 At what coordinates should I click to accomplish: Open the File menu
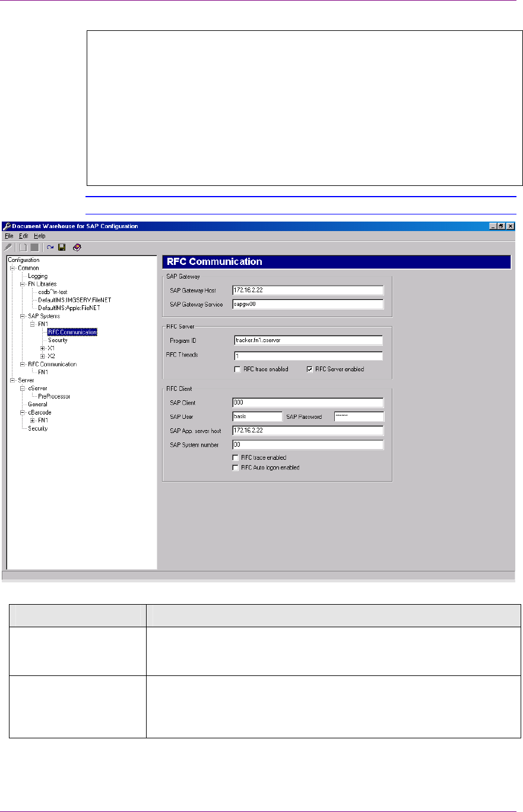[8, 236]
